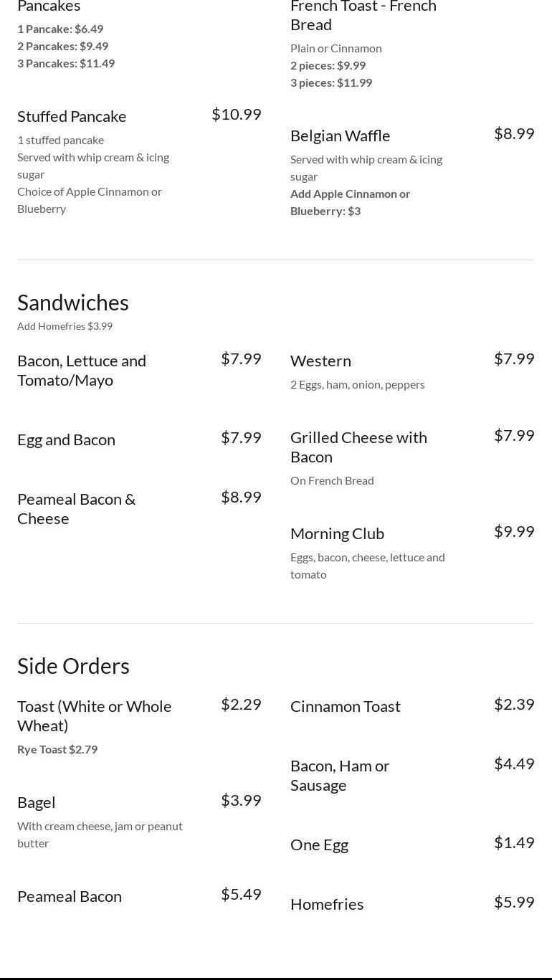This screenshot has height=980, width=552.
Task: Click the Belgian Waffle item title
Action: tap(341, 135)
